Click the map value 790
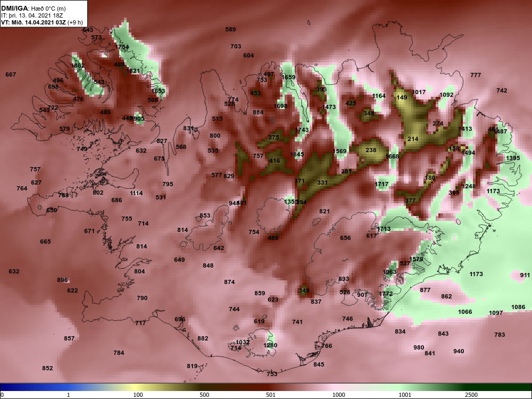Image resolution: width=532 pixels, height=399 pixels. (x=142, y=298)
